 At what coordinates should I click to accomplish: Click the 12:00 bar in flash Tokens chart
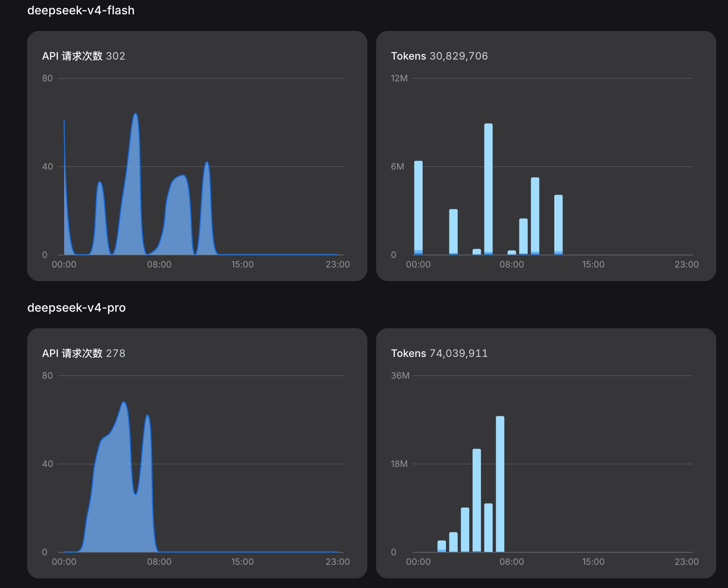[558, 225]
